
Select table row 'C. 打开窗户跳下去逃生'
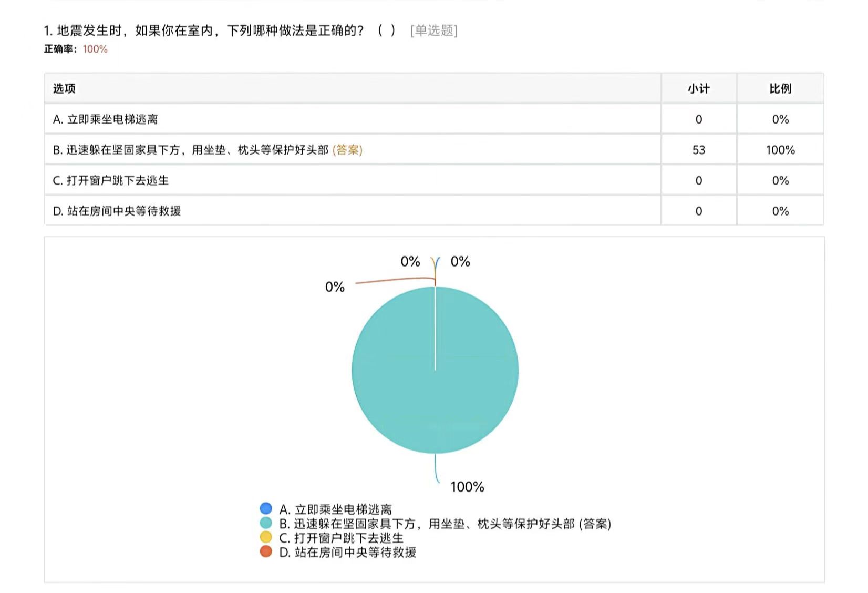(111, 180)
